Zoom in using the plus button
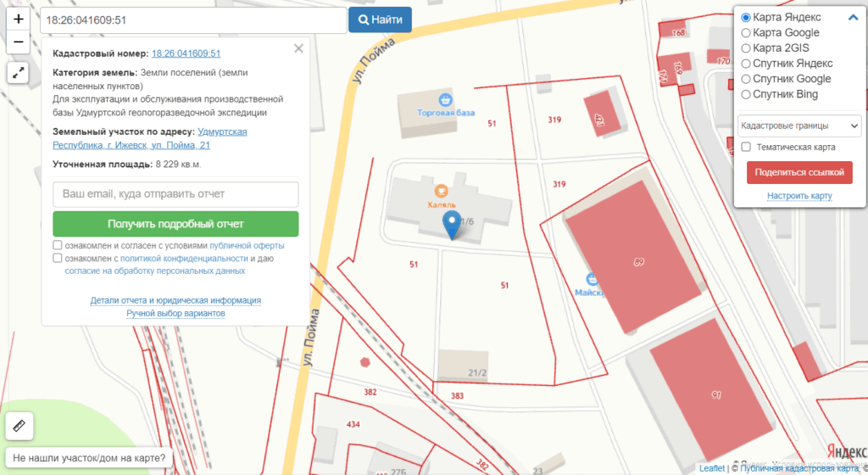Screen dimensions: 868x475 click(x=18, y=19)
